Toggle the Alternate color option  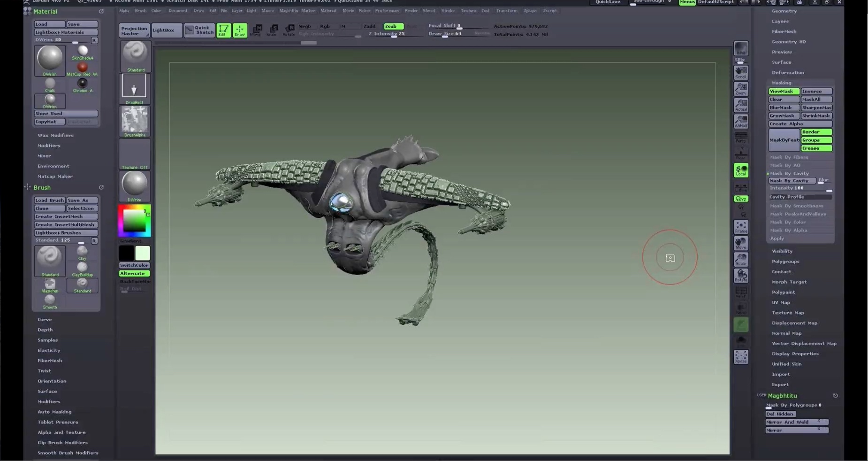(134, 273)
